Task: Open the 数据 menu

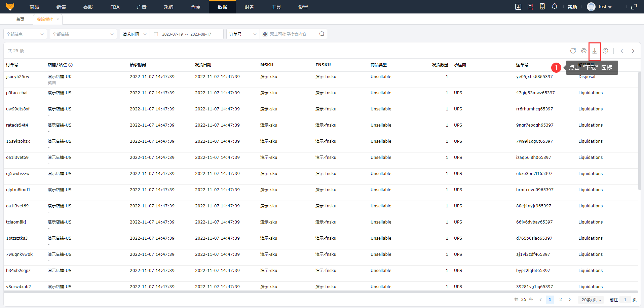Action: click(x=222, y=7)
